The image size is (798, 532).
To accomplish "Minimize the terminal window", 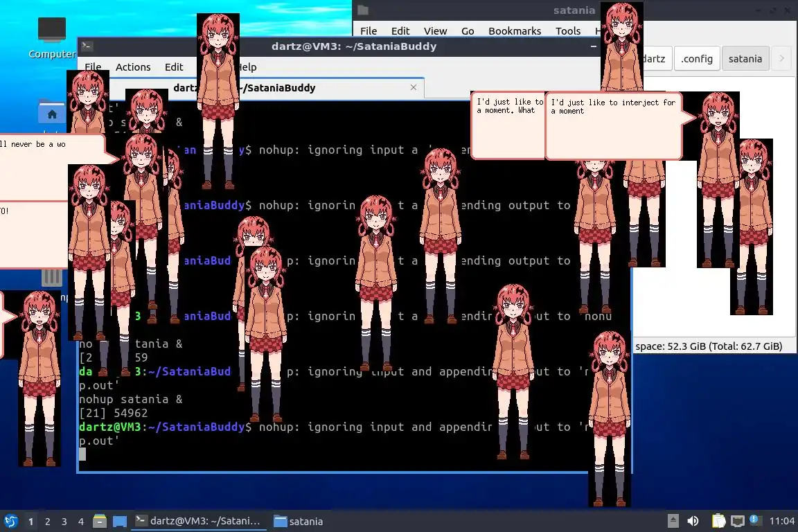I will 594,46.
